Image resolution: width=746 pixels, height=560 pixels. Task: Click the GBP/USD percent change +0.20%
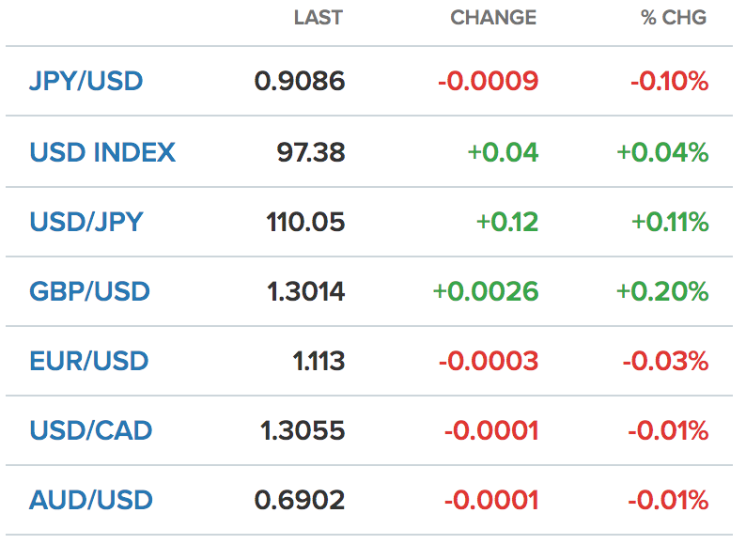(x=662, y=291)
